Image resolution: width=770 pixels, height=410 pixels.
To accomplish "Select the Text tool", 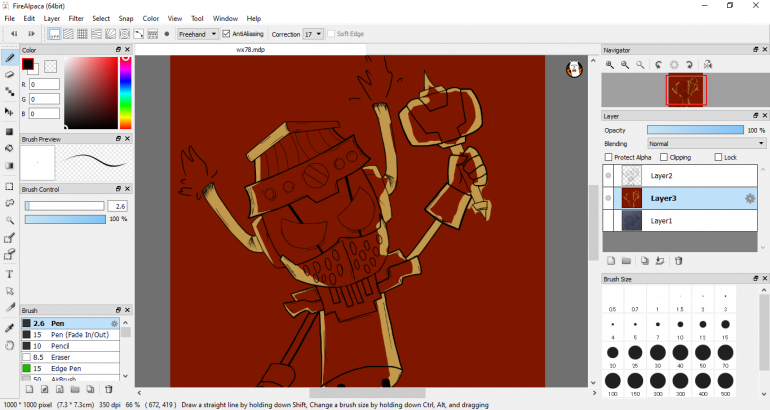I will pos(10,273).
